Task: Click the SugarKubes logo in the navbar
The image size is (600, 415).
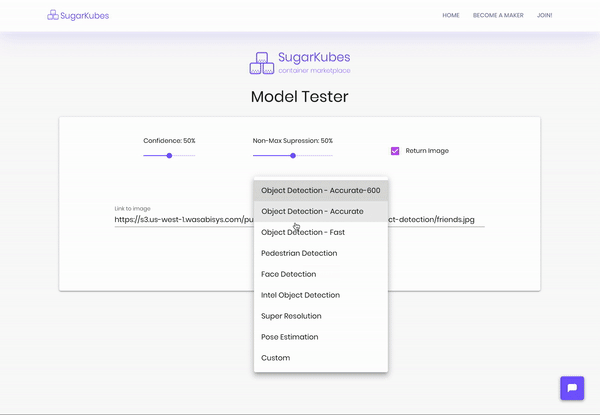Action: click(78, 15)
